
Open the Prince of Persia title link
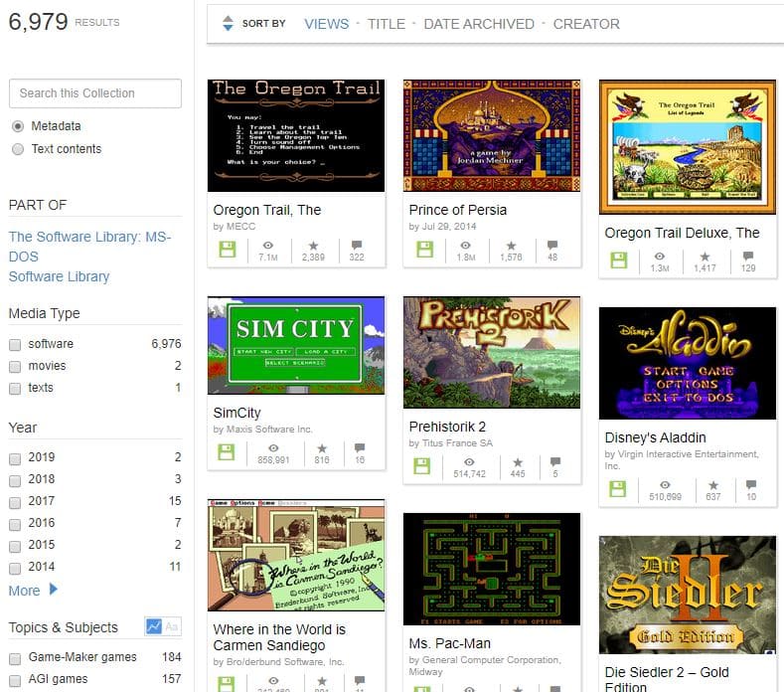point(457,210)
